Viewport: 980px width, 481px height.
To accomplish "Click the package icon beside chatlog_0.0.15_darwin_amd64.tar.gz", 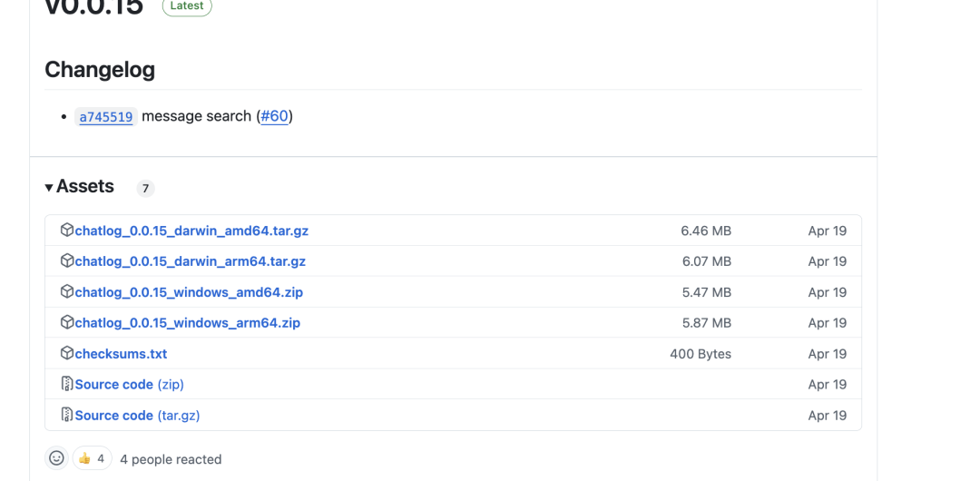I will 67,231.
